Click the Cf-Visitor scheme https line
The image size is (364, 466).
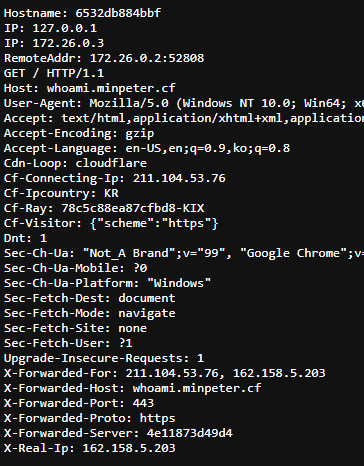click(x=111, y=223)
